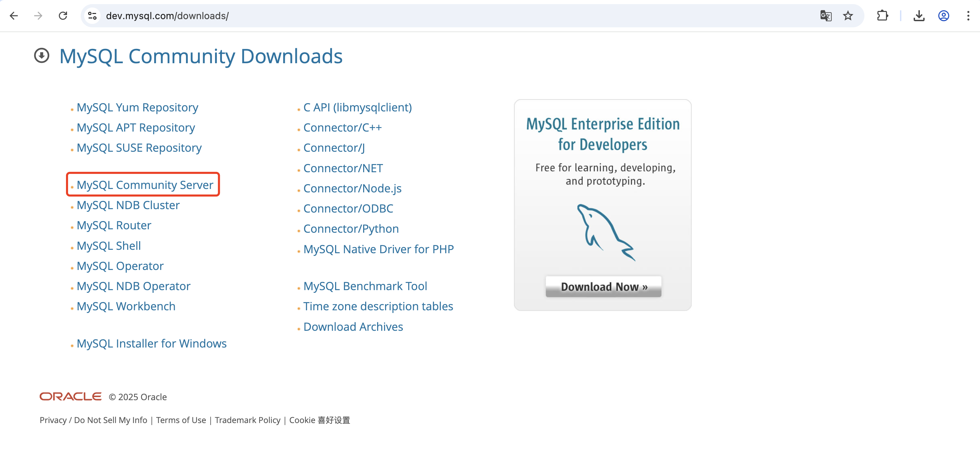The image size is (980, 462).
Task: Open the Chrome three-dot menu
Action: coord(968,16)
